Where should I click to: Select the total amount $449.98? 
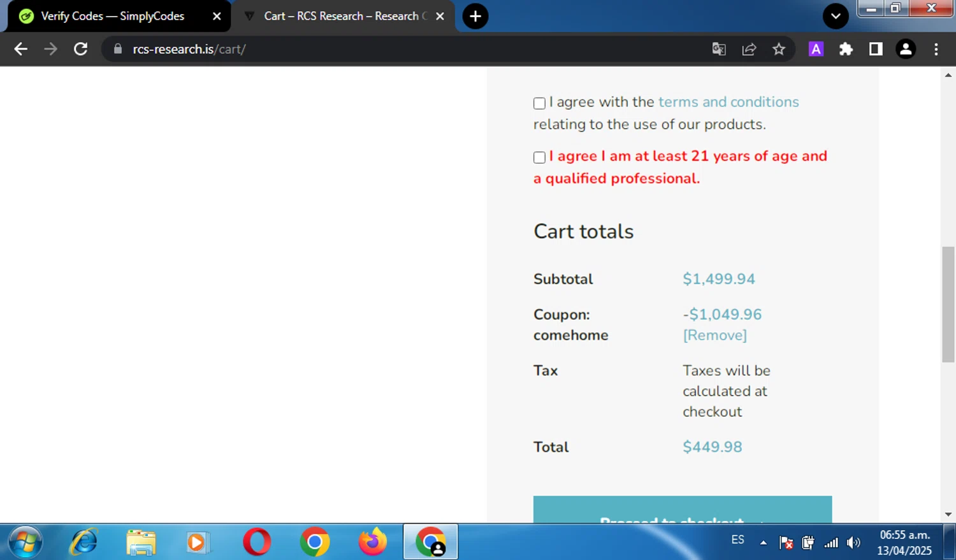[x=713, y=447]
